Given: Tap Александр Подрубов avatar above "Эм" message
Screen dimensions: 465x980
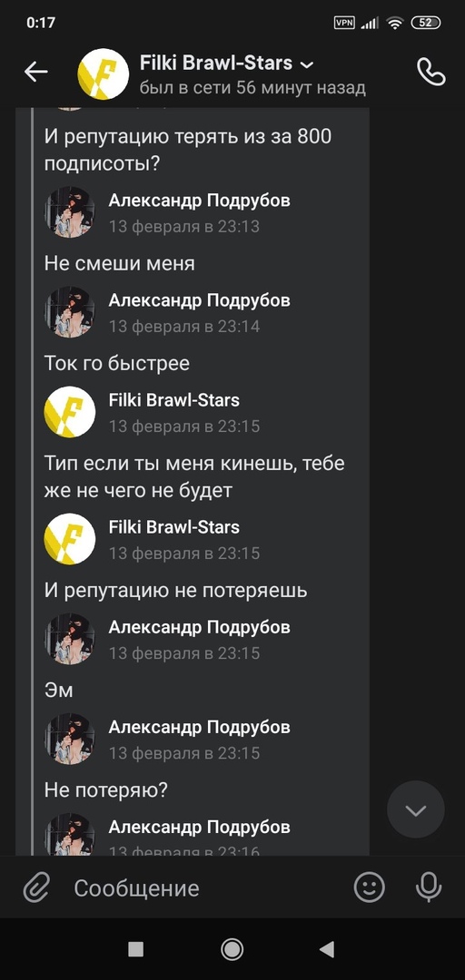Looking at the screenshot, I should pyautogui.click(x=69, y=639).
